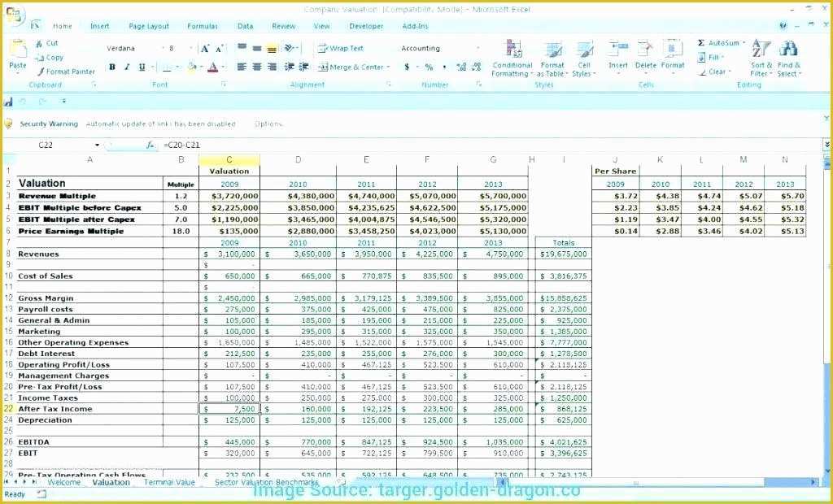The image size is (833, 504).
Task: Open the Borders dropdown
Action: [x=177, y=67]
